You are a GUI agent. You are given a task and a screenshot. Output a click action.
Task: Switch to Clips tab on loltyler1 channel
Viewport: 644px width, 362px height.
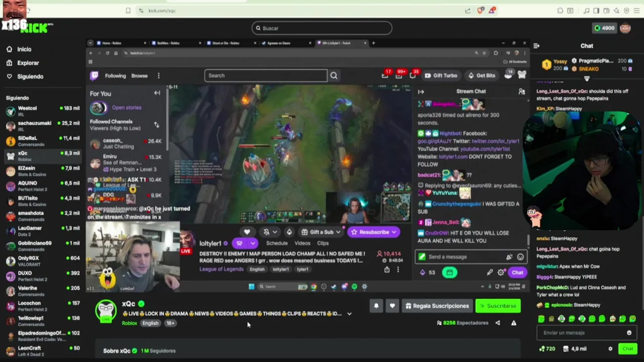(x=323, y=243)
